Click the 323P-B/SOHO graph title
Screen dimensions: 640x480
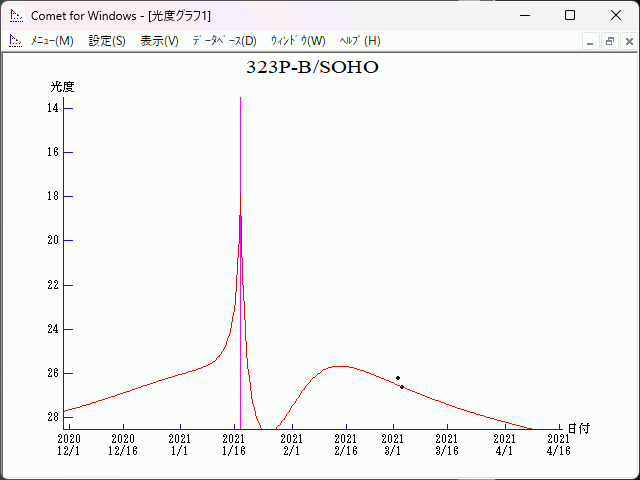point(312,67)
